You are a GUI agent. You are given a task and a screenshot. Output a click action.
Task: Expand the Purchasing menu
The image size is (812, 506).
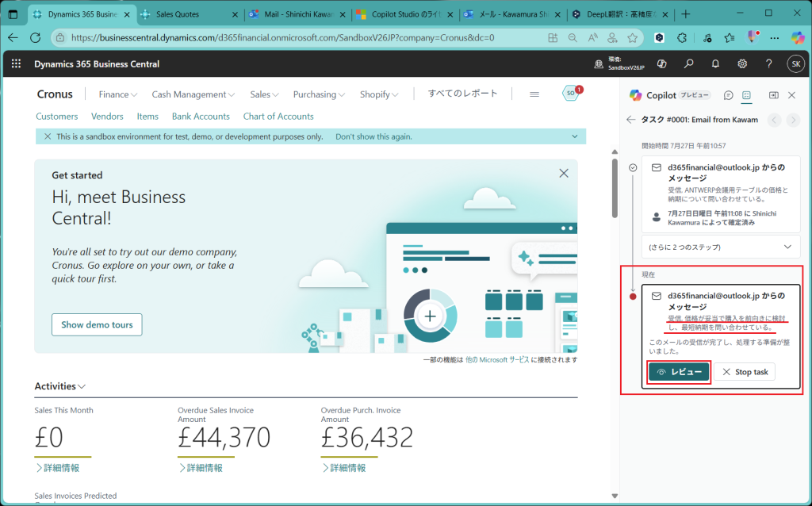pyautogui.click(x=319, y=94)
